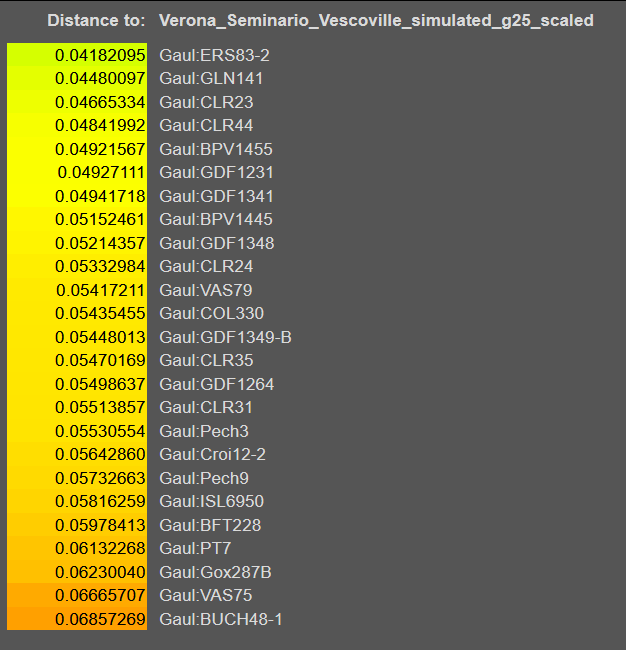Select the Gaul:ERS83-2 row label

(214, 55)
